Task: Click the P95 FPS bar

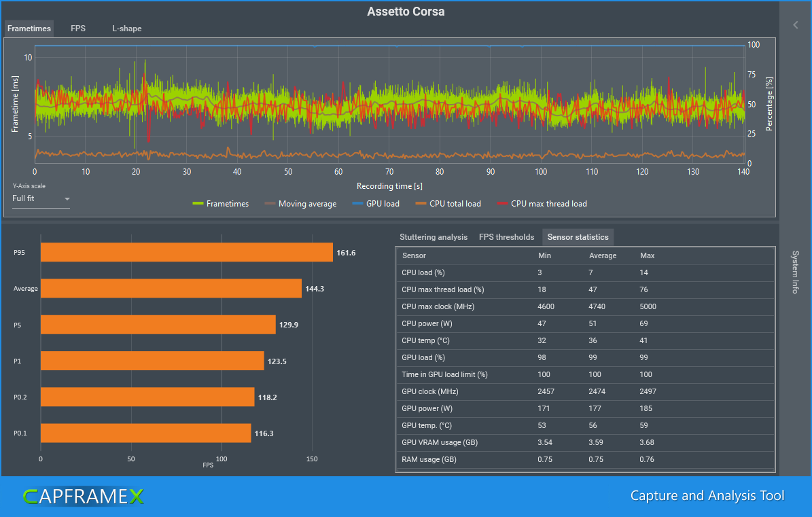Action: [x=186, y=253]
